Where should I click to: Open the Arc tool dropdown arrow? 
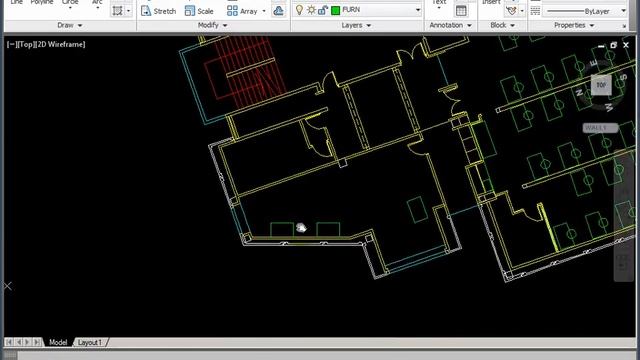click(x=97, y=8)
